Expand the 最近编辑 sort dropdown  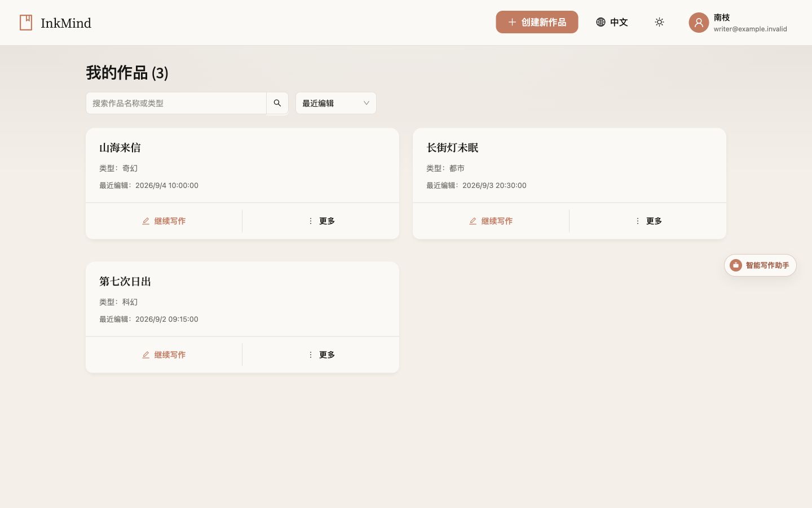336,103
